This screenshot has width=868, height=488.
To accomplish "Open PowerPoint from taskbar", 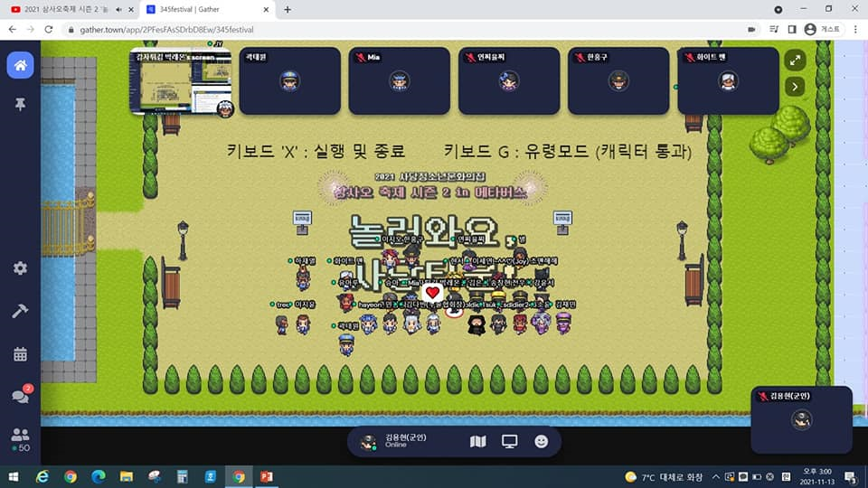I will 266,477.
